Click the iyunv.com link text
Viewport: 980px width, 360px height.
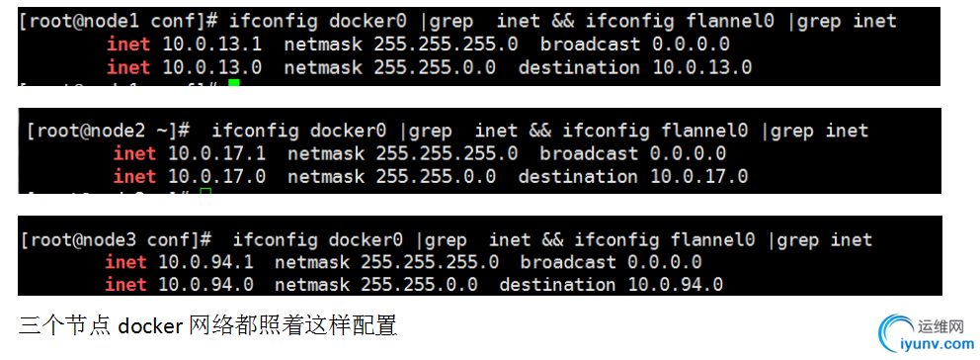[938, 344]
